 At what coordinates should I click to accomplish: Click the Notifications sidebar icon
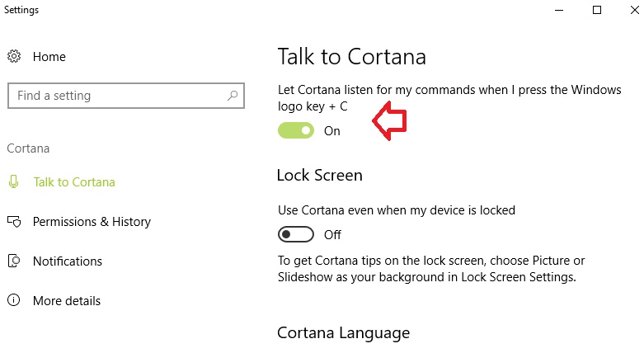[x=14, y=261]
